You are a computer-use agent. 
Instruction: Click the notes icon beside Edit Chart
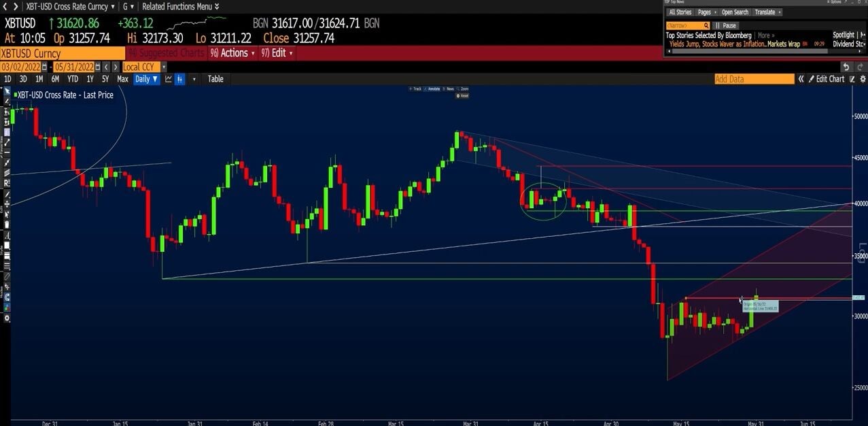[x=852, y=79]
